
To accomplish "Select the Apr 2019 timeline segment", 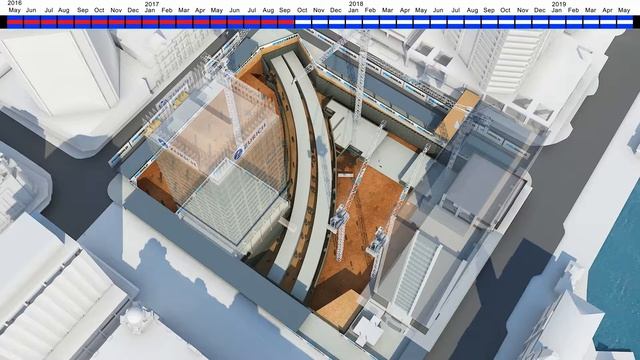I will pos(608,22).
